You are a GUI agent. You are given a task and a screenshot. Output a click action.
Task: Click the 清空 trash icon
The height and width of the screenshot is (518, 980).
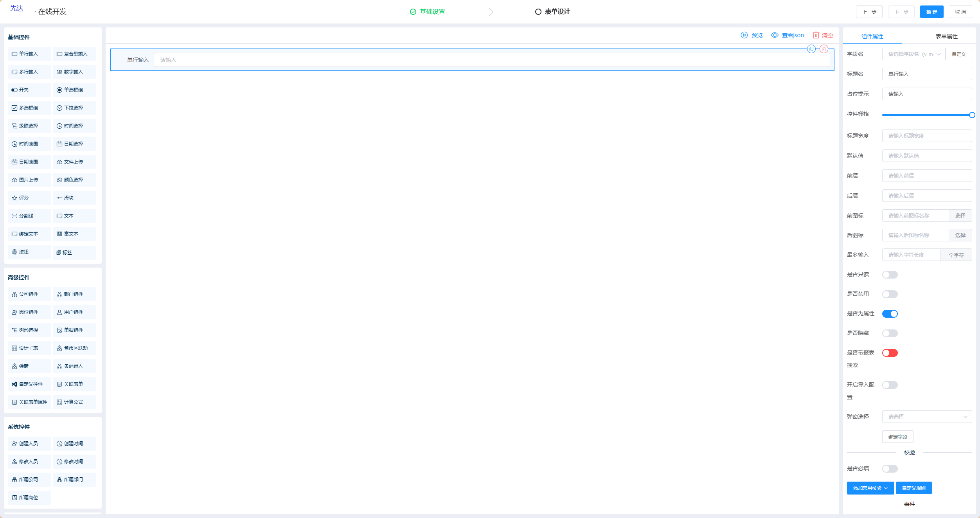816,35
